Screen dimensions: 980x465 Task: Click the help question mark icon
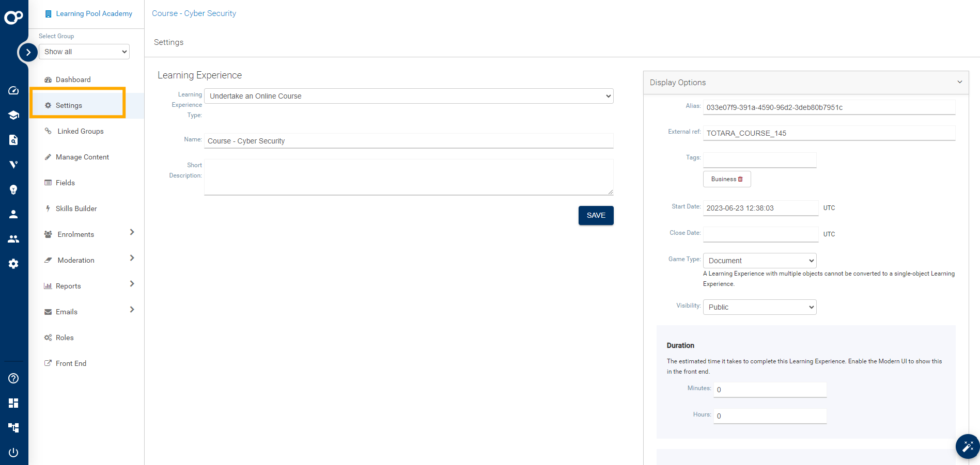coord(13,378)
